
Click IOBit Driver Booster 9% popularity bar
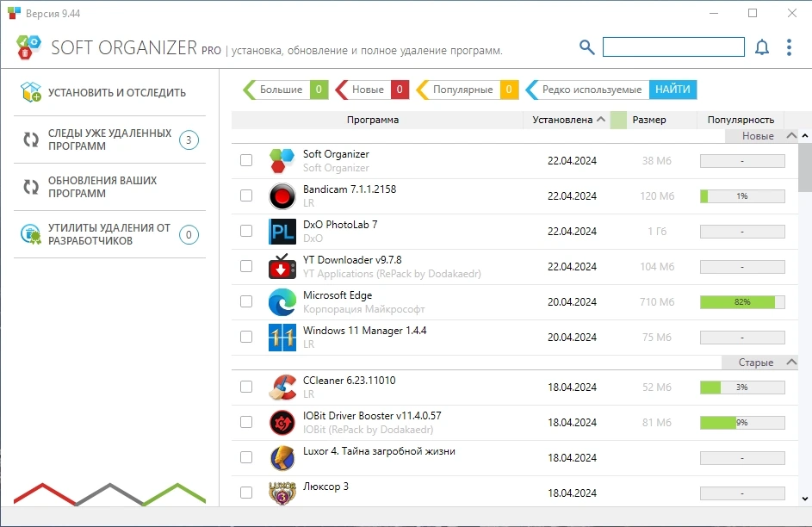click(x=742, y=423)
